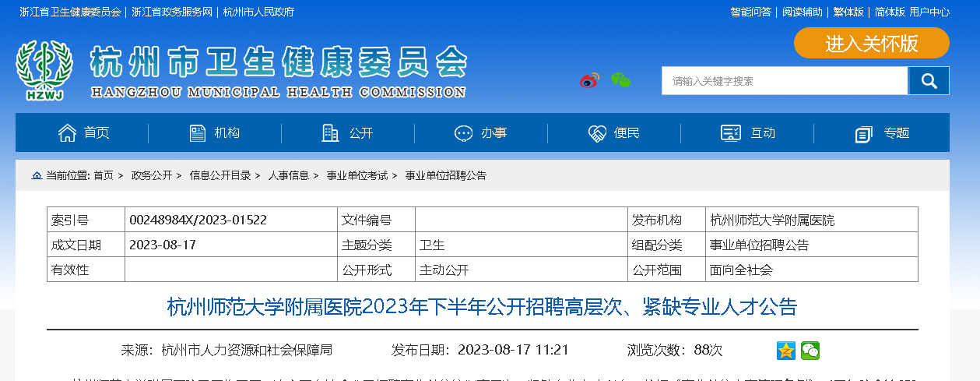Click the Hangzhou Health Commission logo emblem

(44, 71)
